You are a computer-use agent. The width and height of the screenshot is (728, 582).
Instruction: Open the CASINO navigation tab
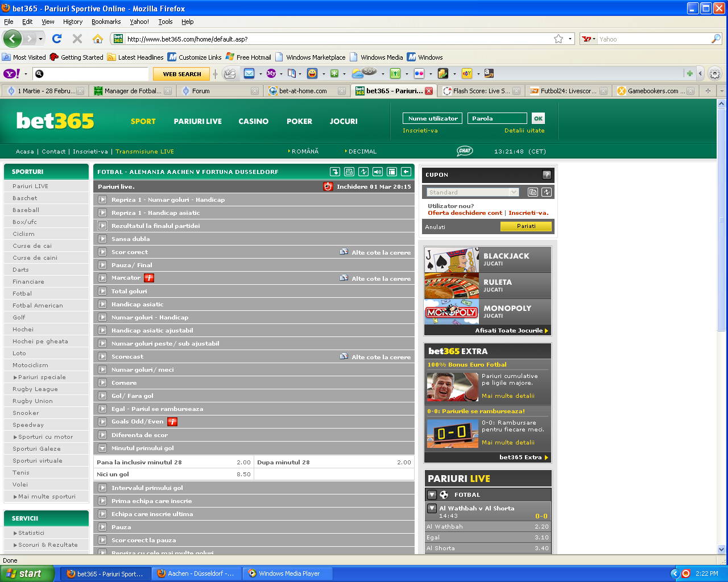(254, 121)
